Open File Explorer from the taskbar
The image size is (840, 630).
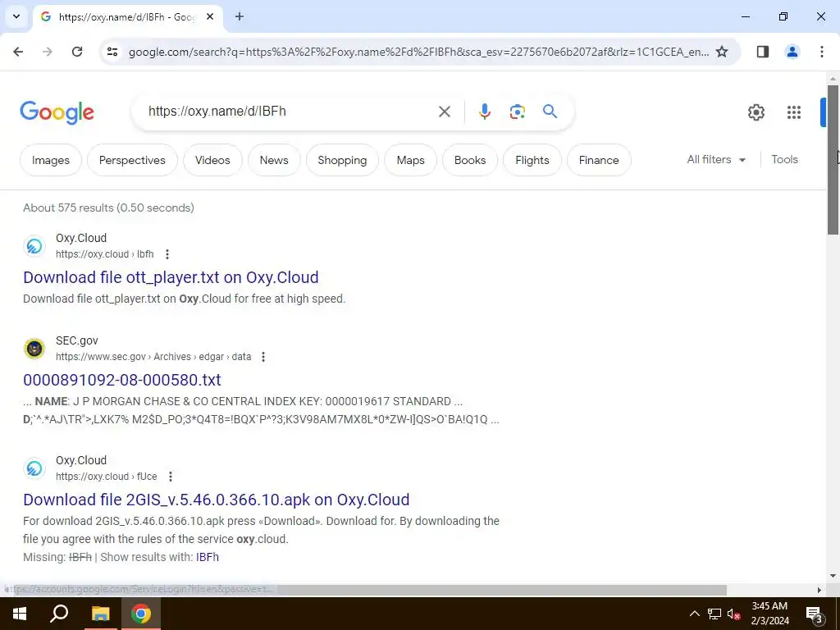tap(100, 614)
